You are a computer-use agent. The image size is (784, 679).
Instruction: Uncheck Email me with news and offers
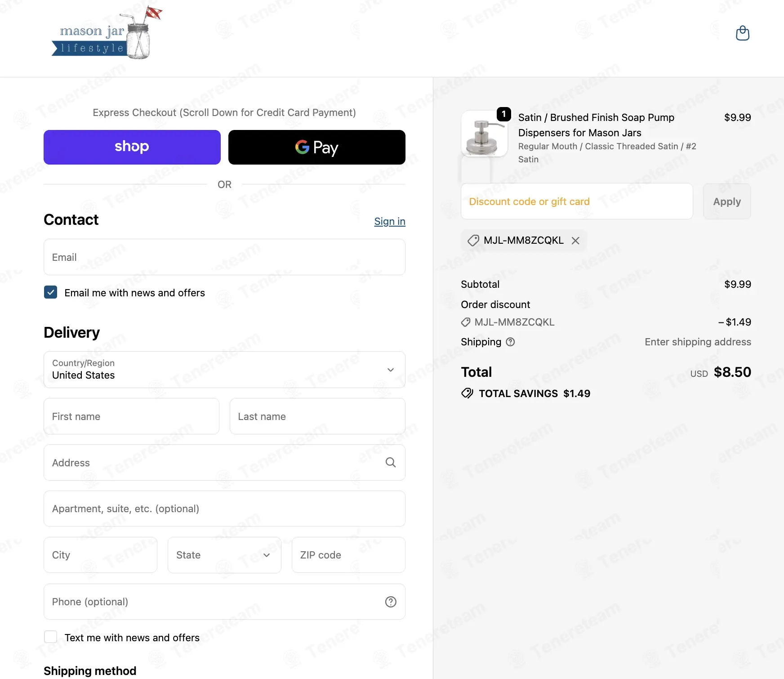point(50,292)
